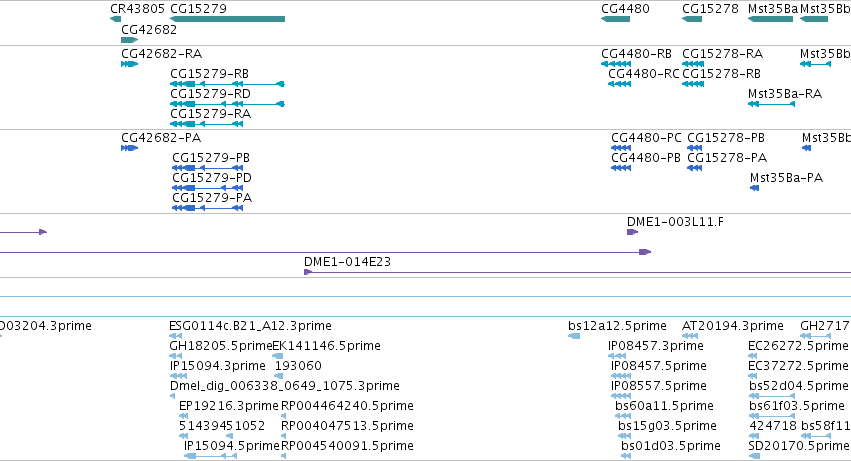Screen dimensions: 851x461
Task: Open EST IP15094.3prime
Action: pyautogui.click(x=218, y=367)
